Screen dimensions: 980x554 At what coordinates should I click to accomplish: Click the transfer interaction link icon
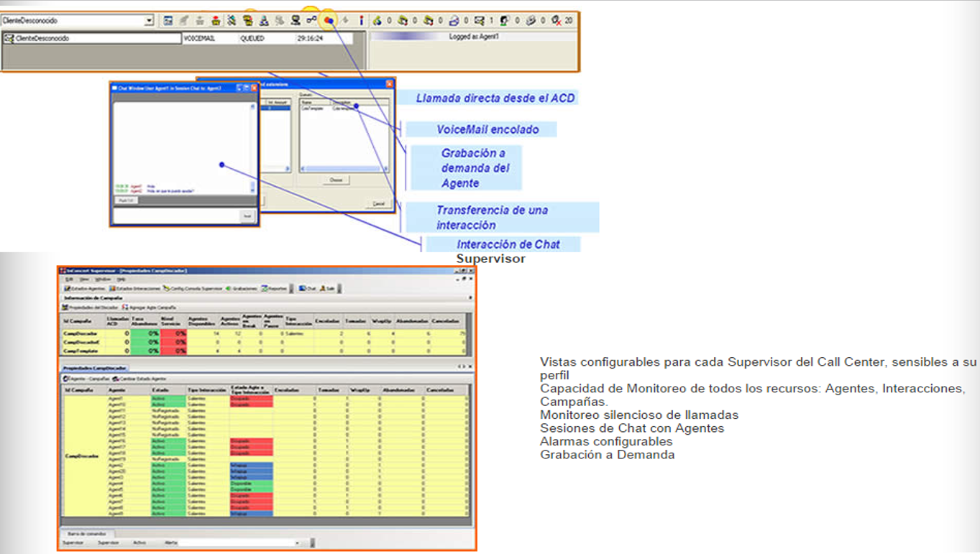[311, 21]
